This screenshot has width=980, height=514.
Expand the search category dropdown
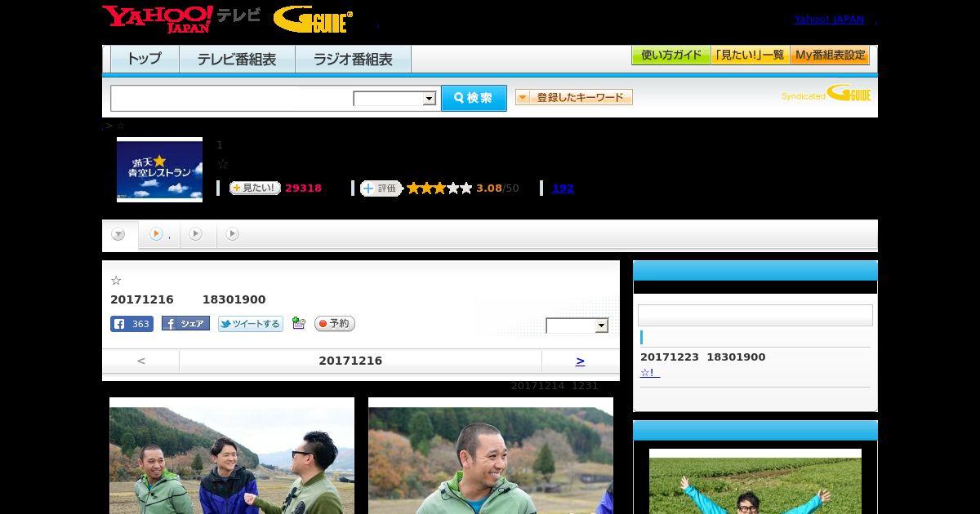395,99
